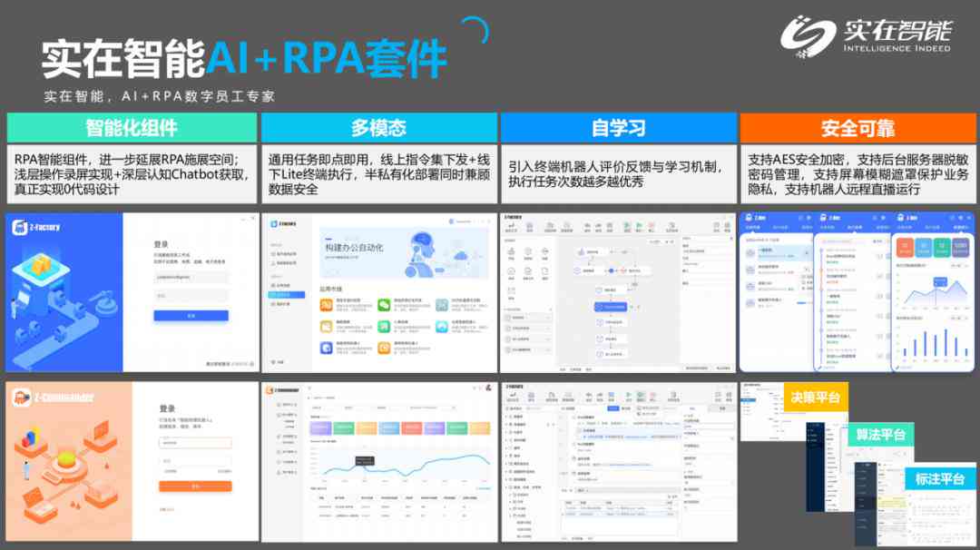Click the 标注平台 blue label

coord(939,478)
